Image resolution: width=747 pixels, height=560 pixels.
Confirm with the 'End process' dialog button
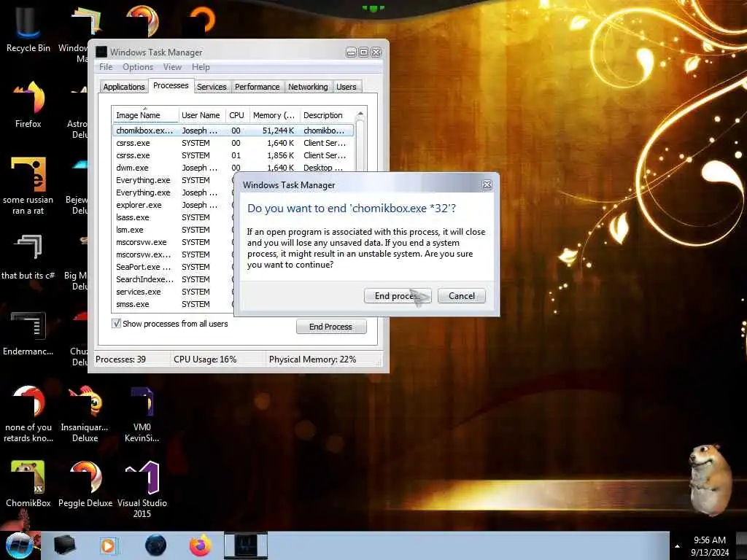point(398,296)
